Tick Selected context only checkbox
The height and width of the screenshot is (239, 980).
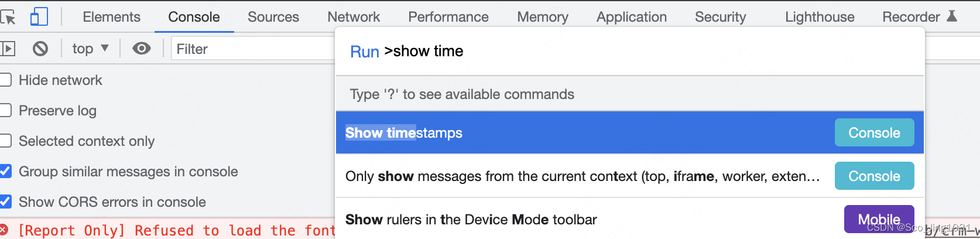click(x=5, y=141)
